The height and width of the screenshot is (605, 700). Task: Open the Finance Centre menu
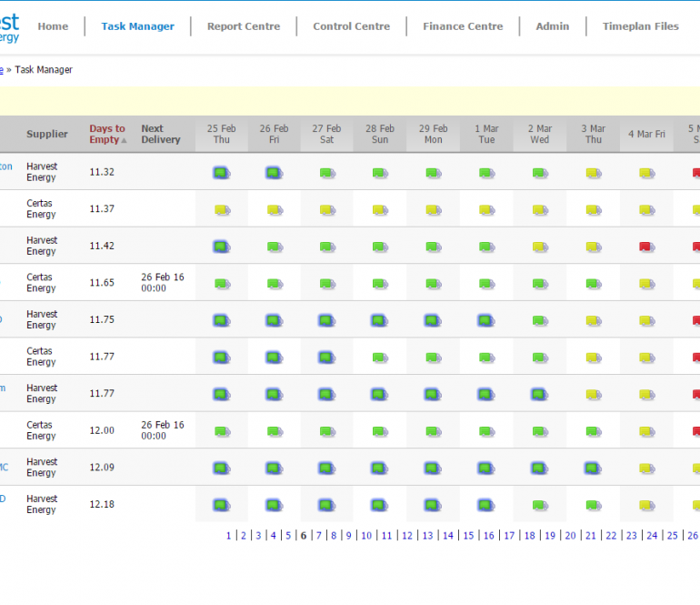463,26
